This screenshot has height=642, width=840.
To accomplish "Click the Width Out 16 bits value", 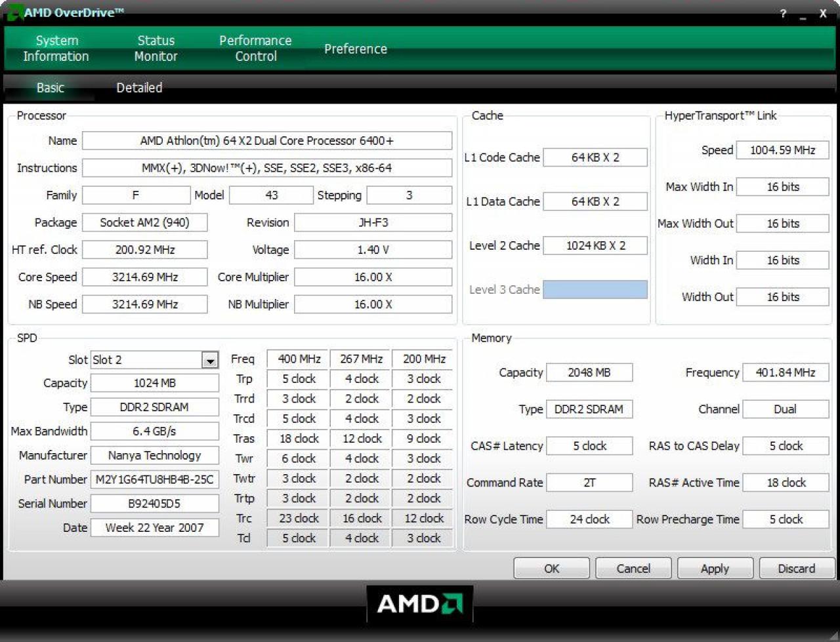I will 783,297.
